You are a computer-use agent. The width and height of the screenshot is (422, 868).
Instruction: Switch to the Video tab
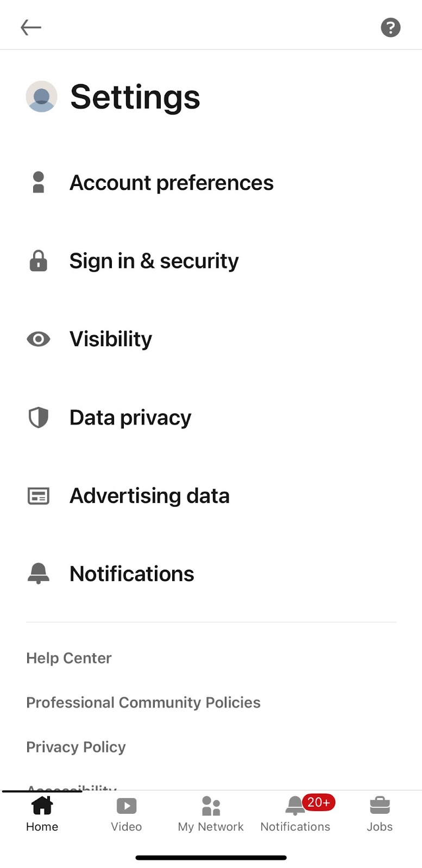point(127,814)
